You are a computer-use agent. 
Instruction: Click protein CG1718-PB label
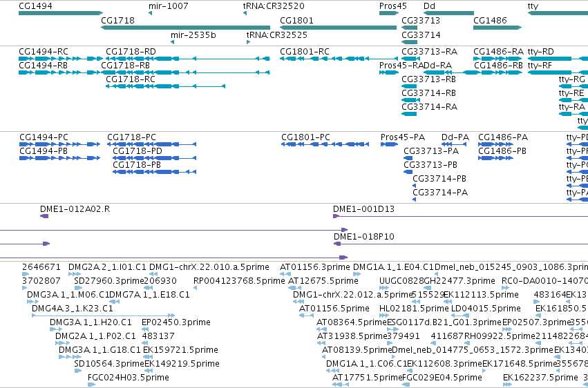point(137,165)
